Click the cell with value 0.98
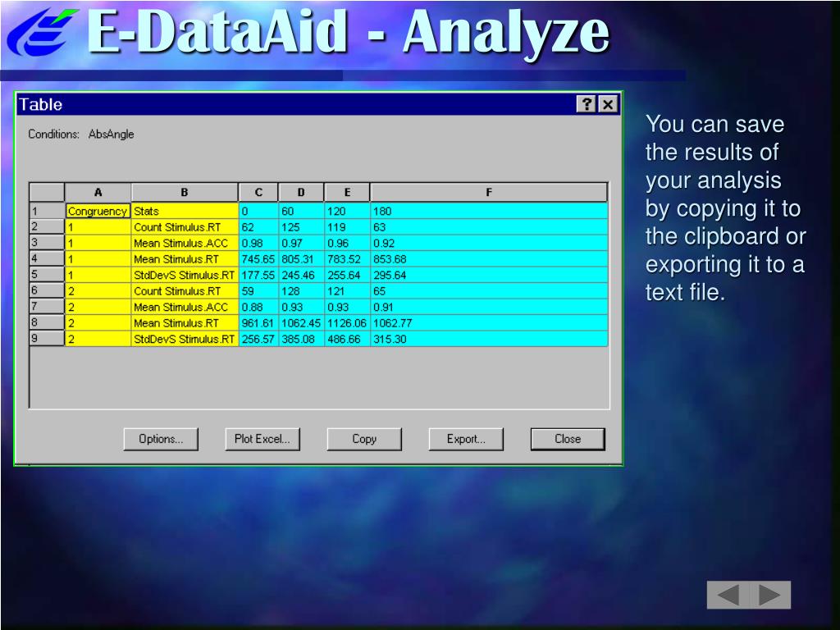The width and height of the screenshot is (840, 630). 258,243
